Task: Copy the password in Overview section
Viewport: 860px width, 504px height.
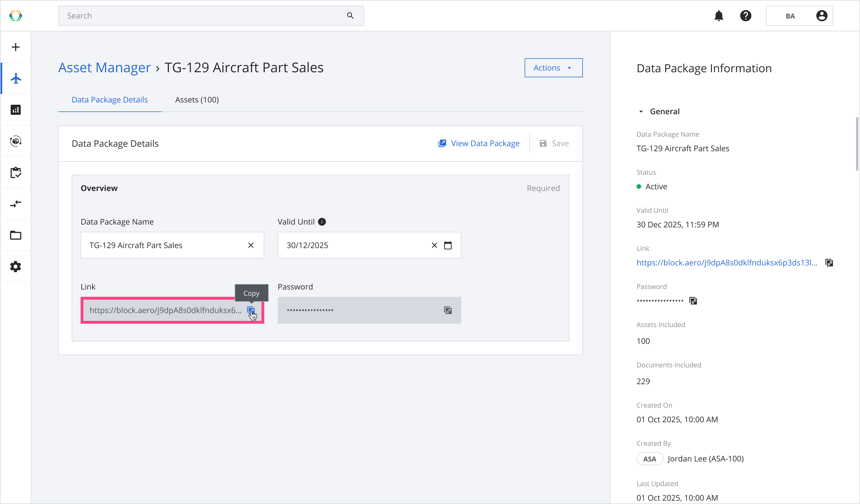Action: 448,310
